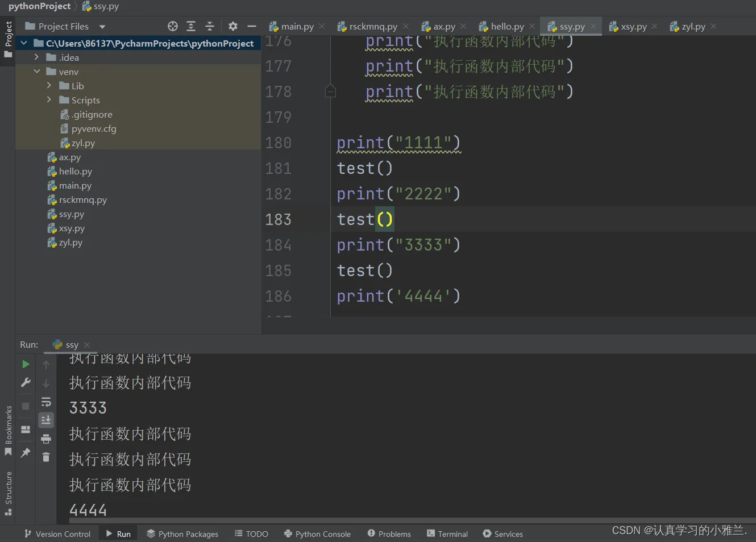This screenshot has width=756, height=542.
Task: Click the pythonProject breadcrumb
Action: point(39,6)
